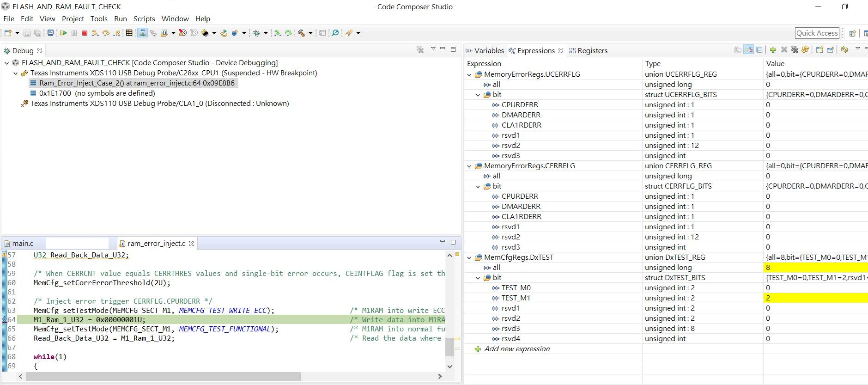Click the editor's horizontal scrollbar

(163, 377)
